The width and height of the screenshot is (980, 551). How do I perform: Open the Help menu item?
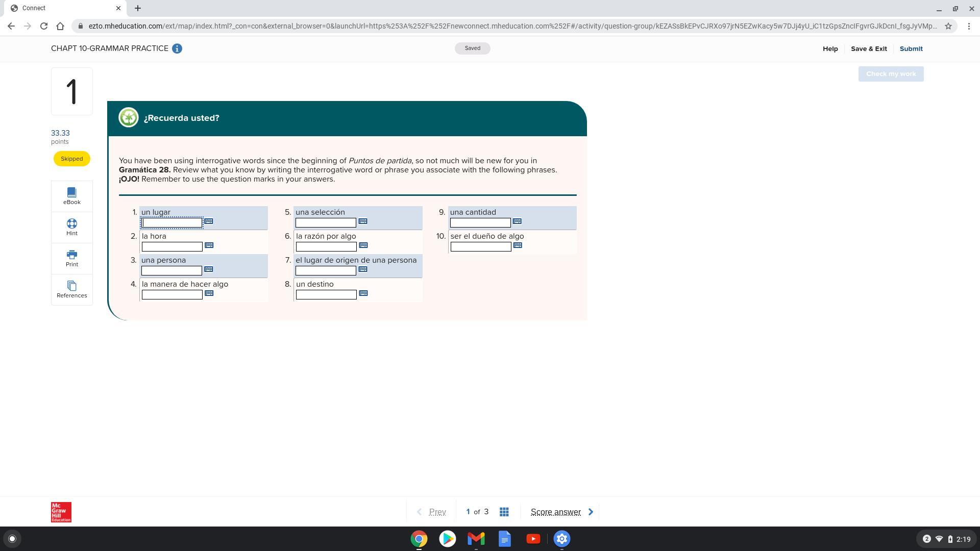(x=830, y=48)
